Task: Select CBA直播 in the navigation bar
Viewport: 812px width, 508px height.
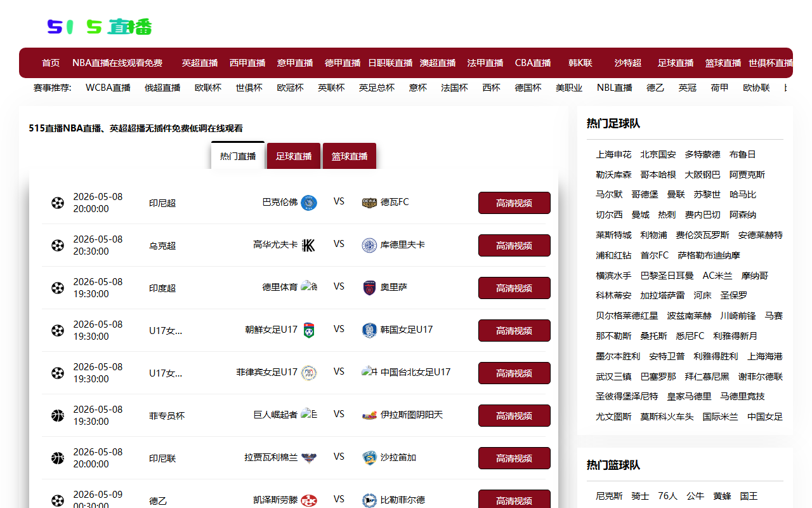Action: tap(533, 63)
